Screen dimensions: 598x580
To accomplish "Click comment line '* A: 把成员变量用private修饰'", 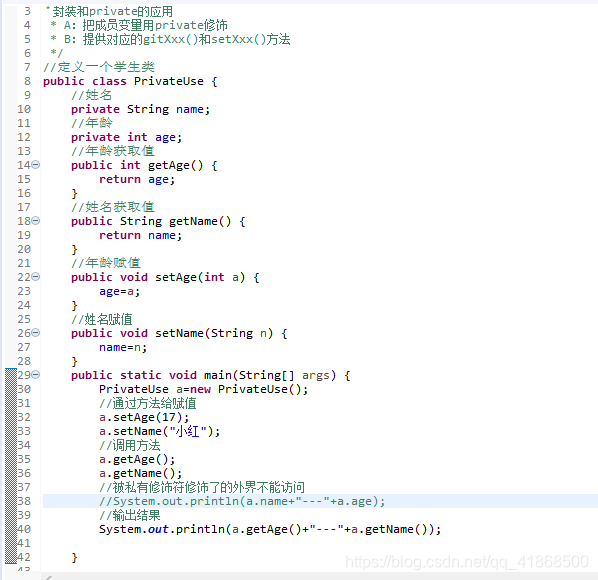I will tap(139, 25).
